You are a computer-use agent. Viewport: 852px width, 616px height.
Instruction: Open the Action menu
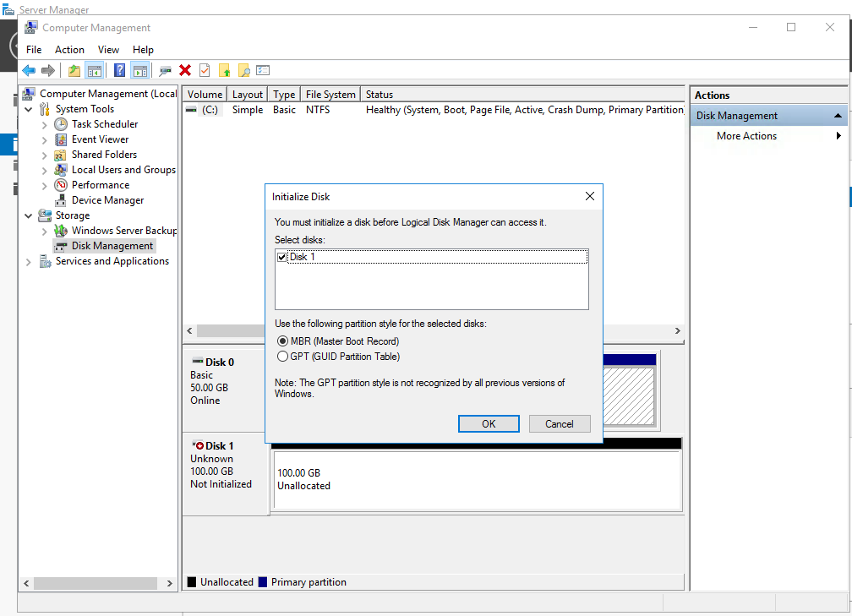(69, 49)
